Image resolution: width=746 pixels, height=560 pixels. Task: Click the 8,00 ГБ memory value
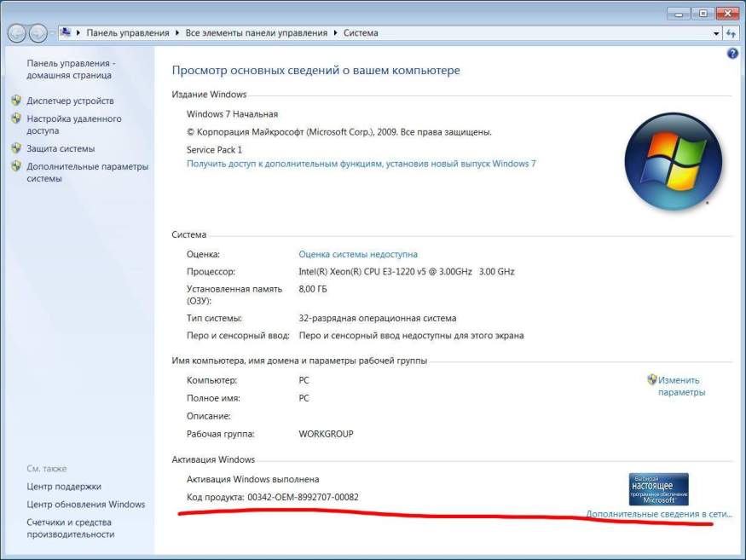point(313,289)
